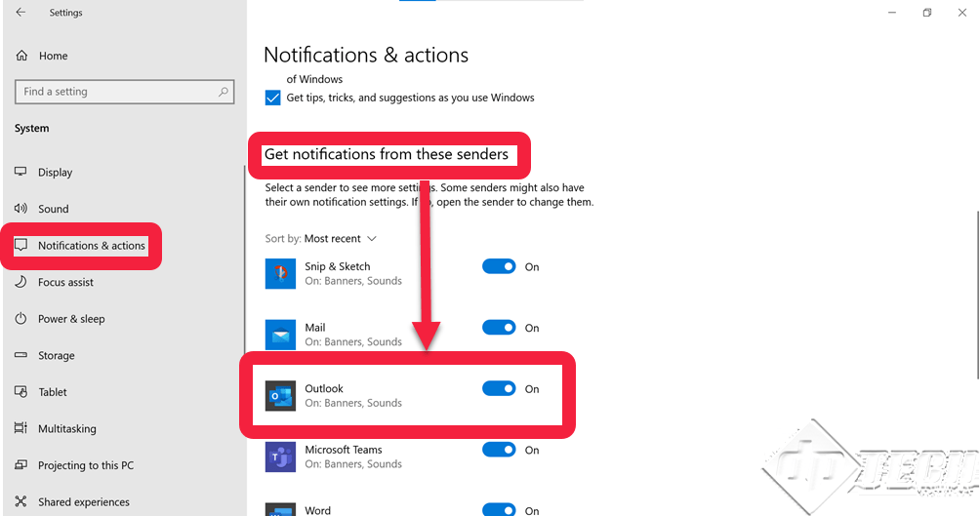
Task: Click the Multitasking icon
Action: [20, 428]
